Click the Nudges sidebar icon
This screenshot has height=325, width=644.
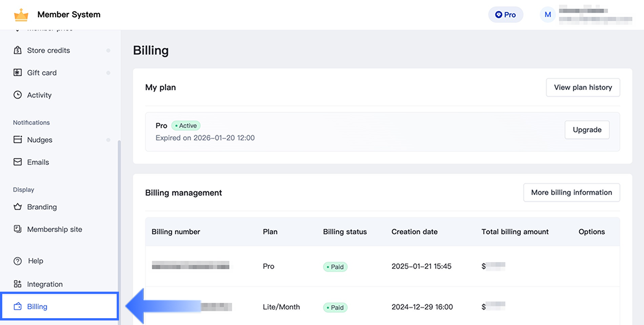(17, 140)
